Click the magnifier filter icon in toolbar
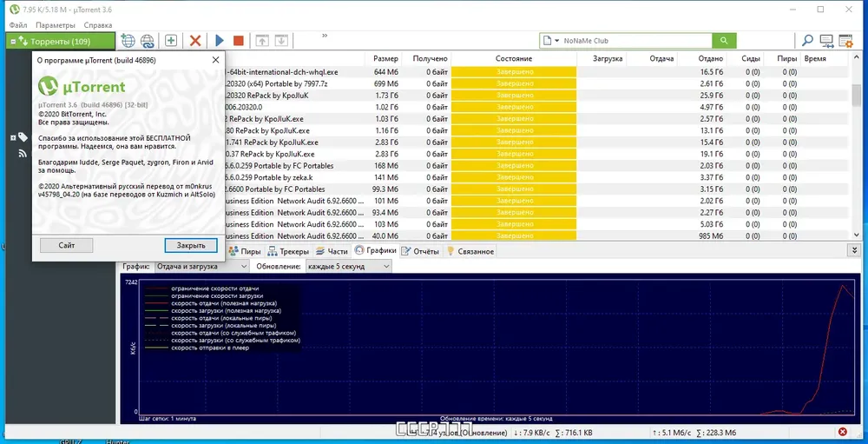 pos(807,41)
